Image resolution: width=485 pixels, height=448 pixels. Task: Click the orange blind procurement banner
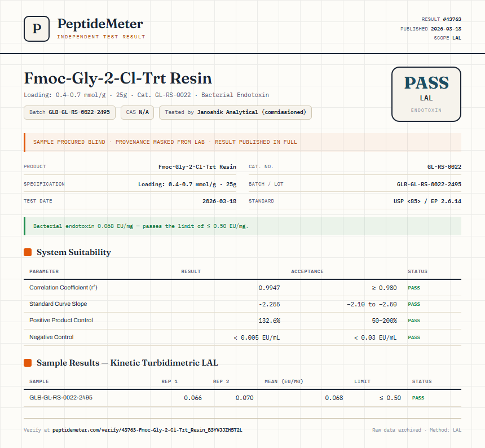pos(242,142)
